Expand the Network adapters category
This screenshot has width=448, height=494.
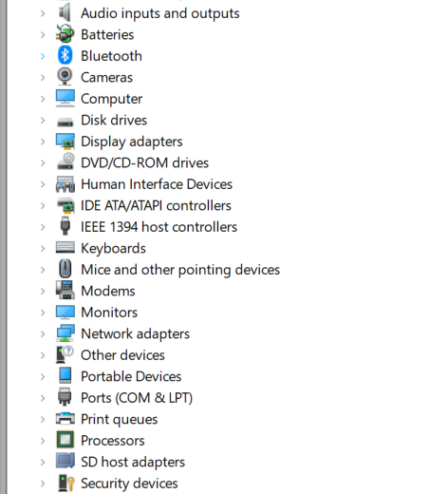(x=43, y=333)
